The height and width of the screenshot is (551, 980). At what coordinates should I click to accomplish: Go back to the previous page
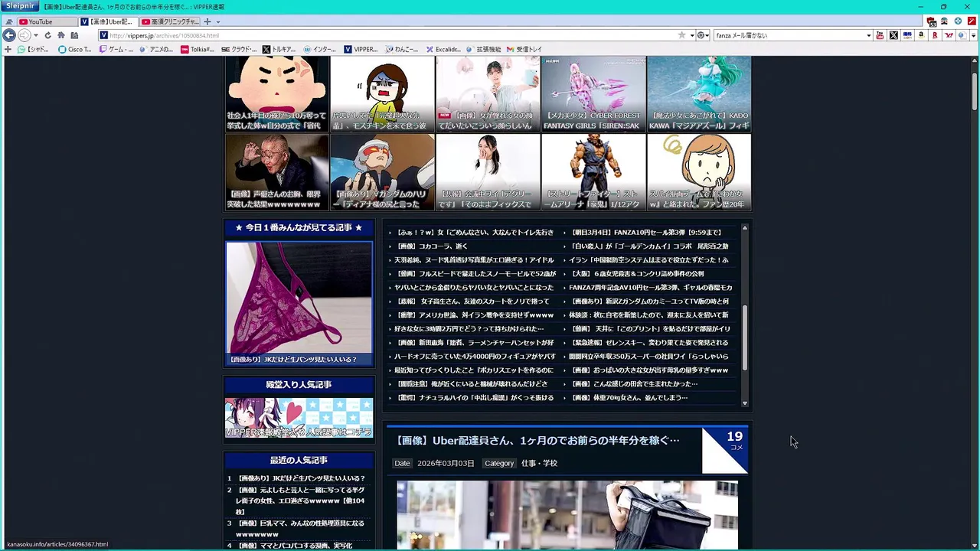(x=9, y=35)
